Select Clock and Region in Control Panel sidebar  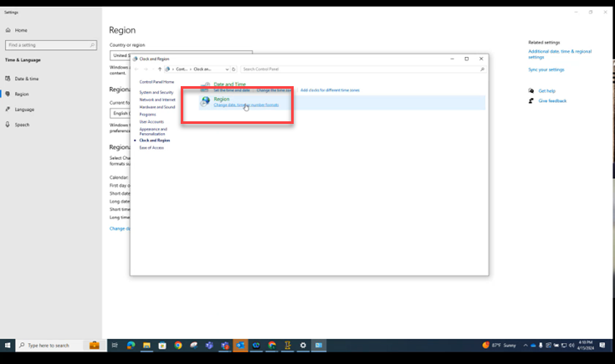(x=155, y=141)
